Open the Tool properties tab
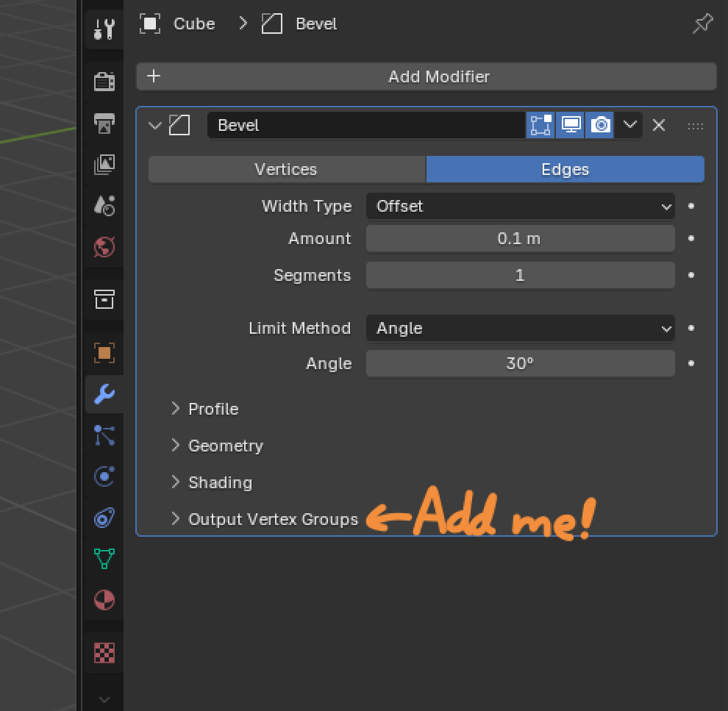Screen dimensions: 728x711 pos(104,29)
